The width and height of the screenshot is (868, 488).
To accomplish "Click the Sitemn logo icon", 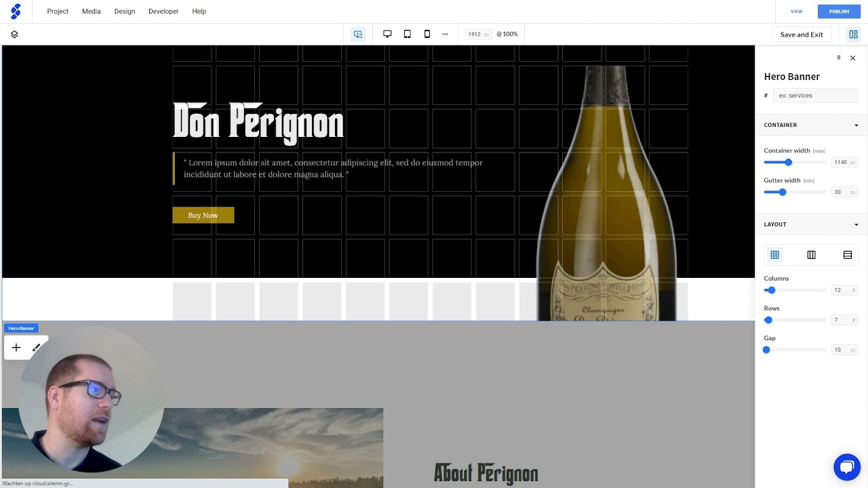I will pos(15,11).
